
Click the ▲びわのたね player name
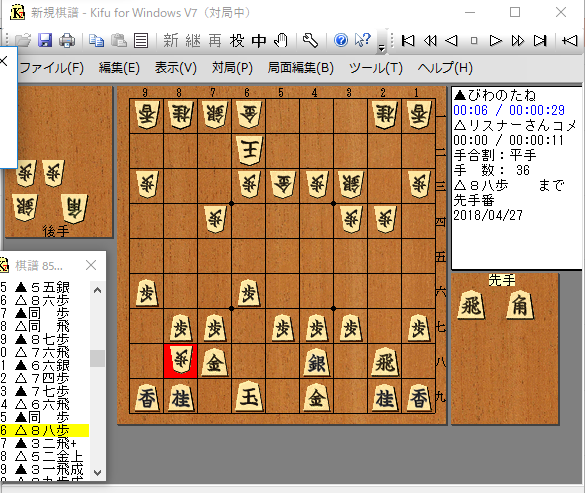(495, 96)
